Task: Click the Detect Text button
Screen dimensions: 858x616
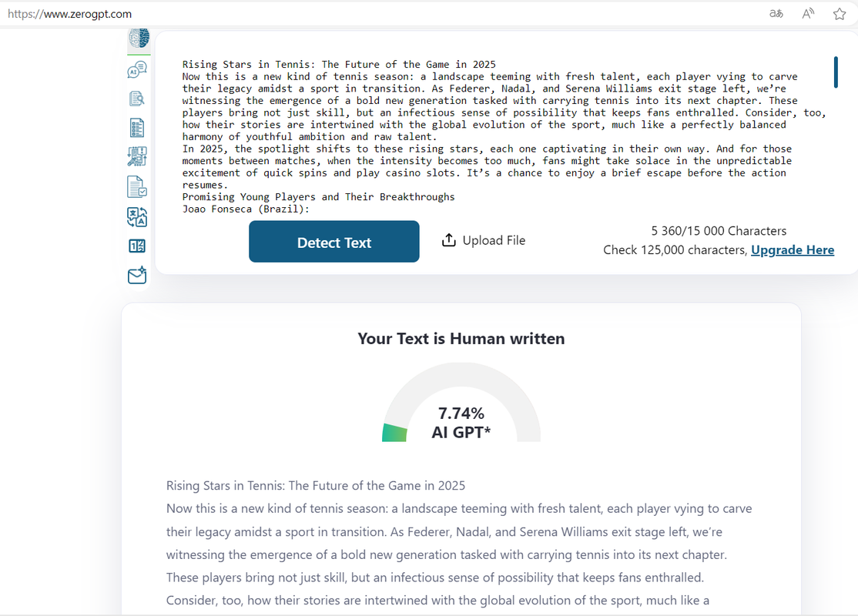Action: click(x=333, y=241)
